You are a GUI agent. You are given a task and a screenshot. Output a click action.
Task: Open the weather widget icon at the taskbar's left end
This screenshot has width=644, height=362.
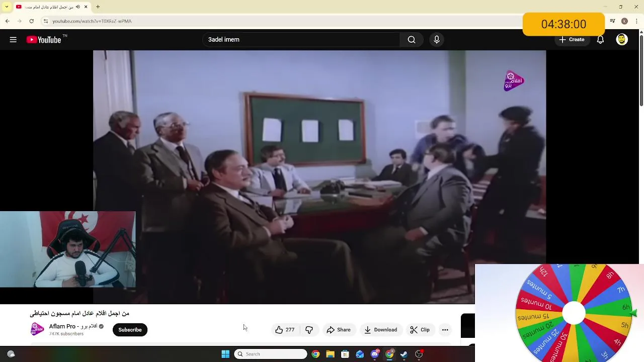[x=11, y=354]
